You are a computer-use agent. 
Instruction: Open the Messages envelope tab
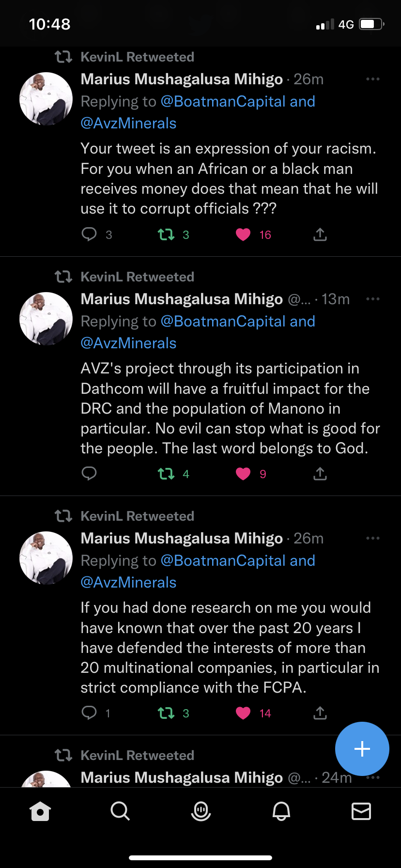click(x=361, y=811)
